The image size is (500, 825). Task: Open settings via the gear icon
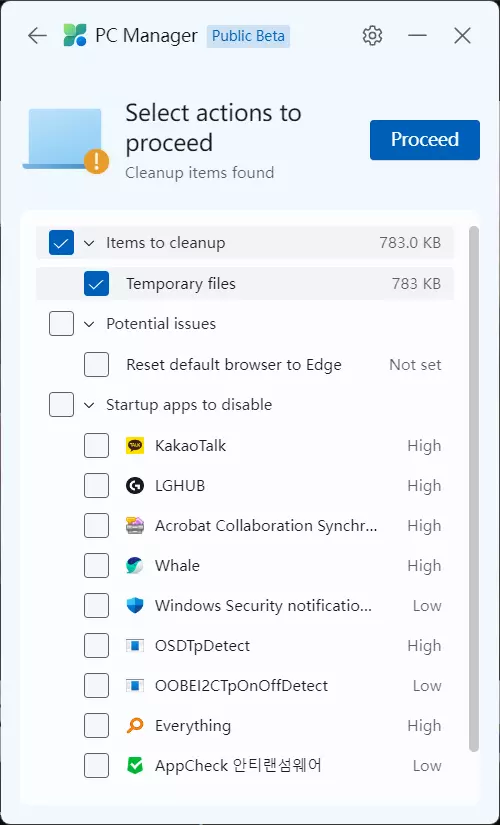372,36
